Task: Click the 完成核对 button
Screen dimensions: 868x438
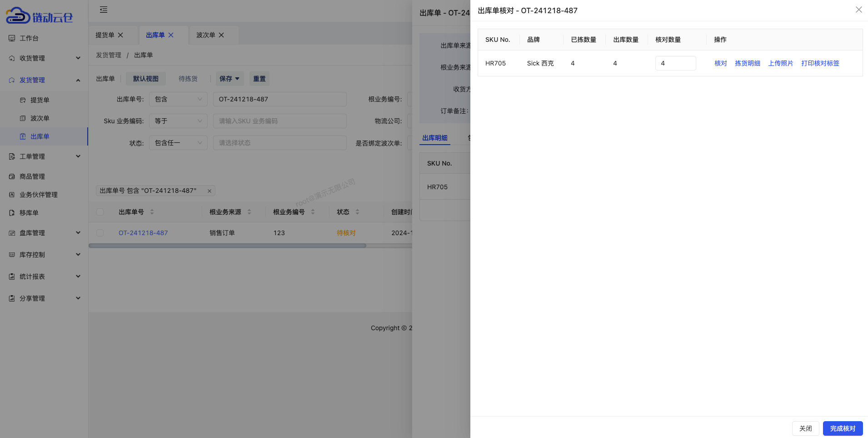Action: 842,428
